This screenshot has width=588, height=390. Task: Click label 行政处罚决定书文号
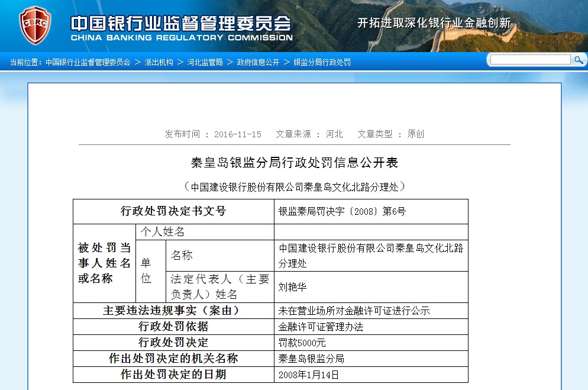(173, 211)
